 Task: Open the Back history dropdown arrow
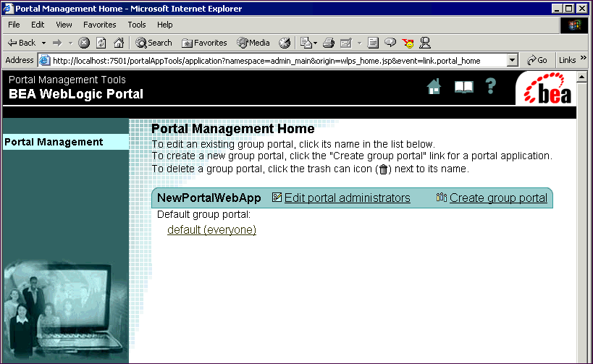(x=44, y=43)
